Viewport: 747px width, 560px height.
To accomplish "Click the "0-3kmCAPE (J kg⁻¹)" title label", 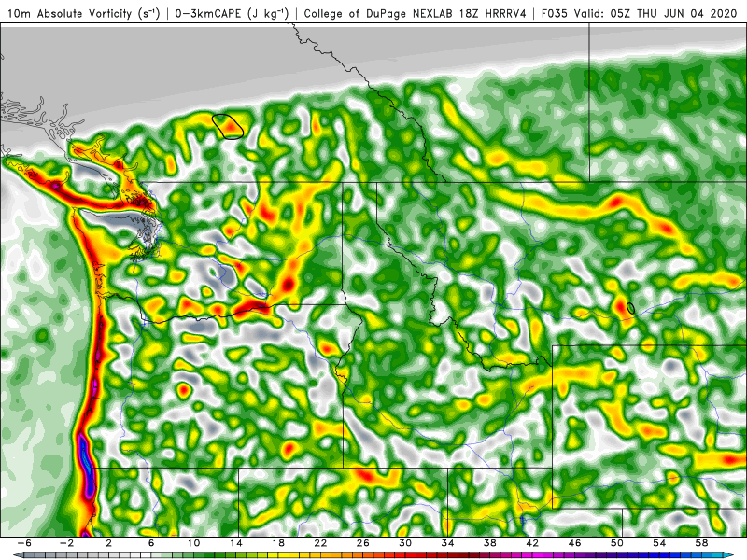I will point(232,14).
